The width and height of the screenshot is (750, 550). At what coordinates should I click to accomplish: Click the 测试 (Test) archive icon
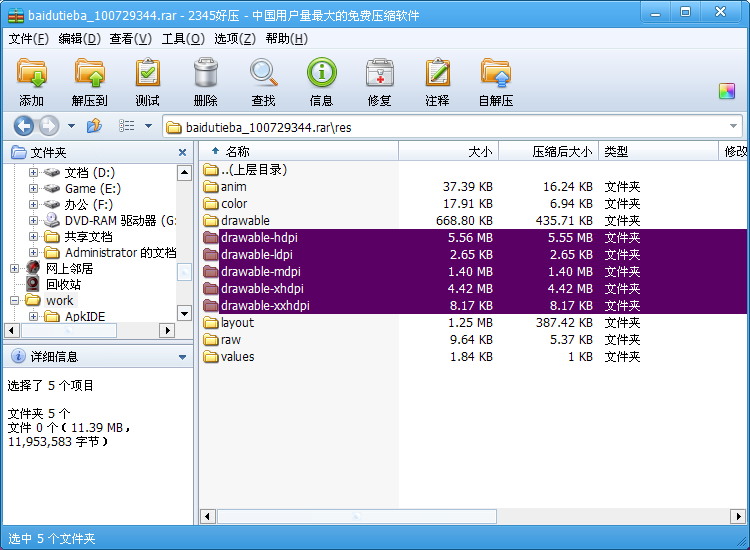pos(147,75)
